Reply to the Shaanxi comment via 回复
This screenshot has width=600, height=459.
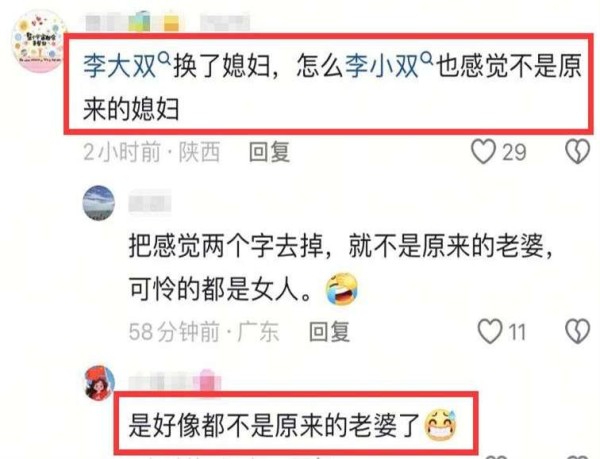coord(269,152)
